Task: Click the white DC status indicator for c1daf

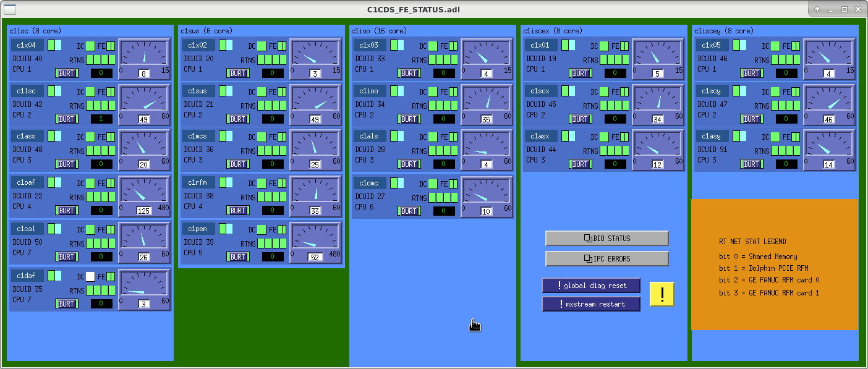Action: (90, 276)
